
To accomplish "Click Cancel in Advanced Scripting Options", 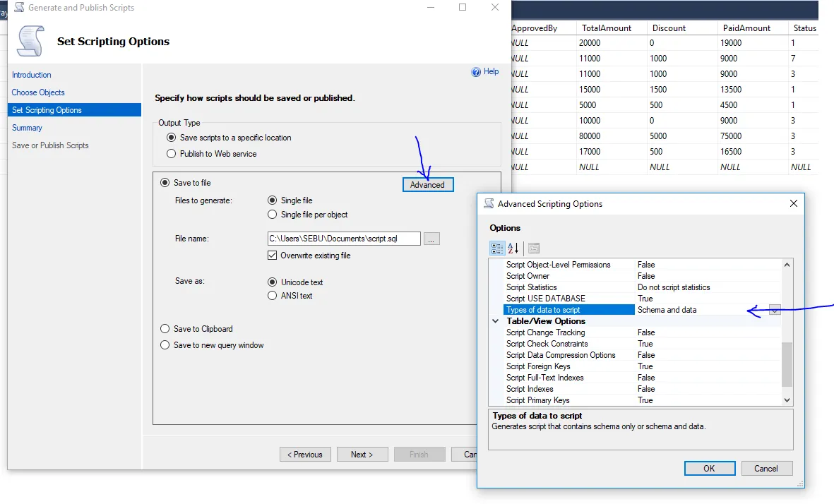I will (x=766, y=469).
